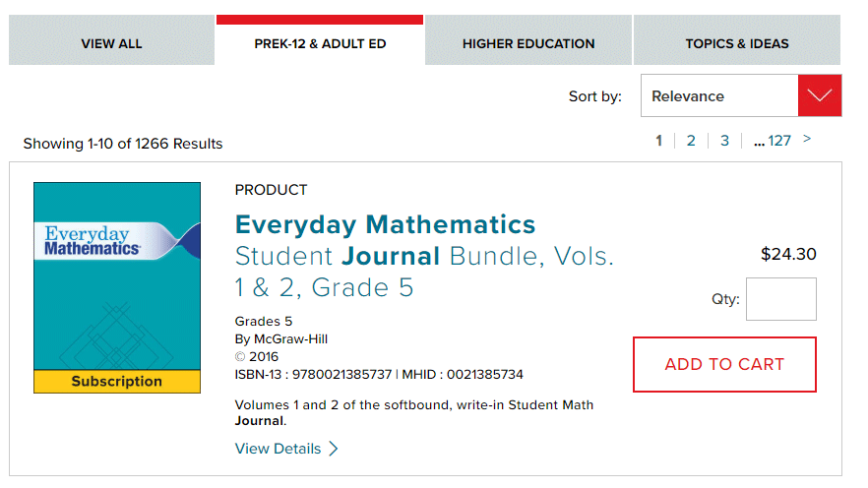Select page 1 in pagination
Screen dimensions: 868x488
pos(659,141)
